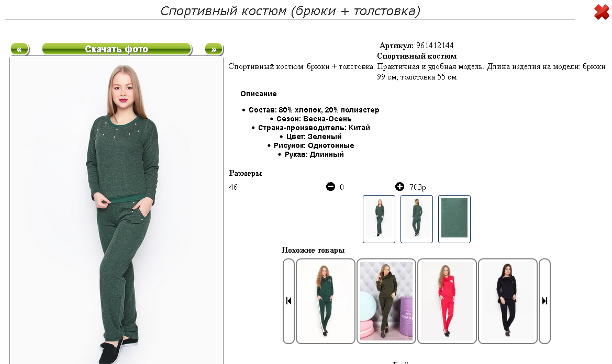Go to next photo with » button
This screenshot has width=612, height=364.
tap(214, 50)
